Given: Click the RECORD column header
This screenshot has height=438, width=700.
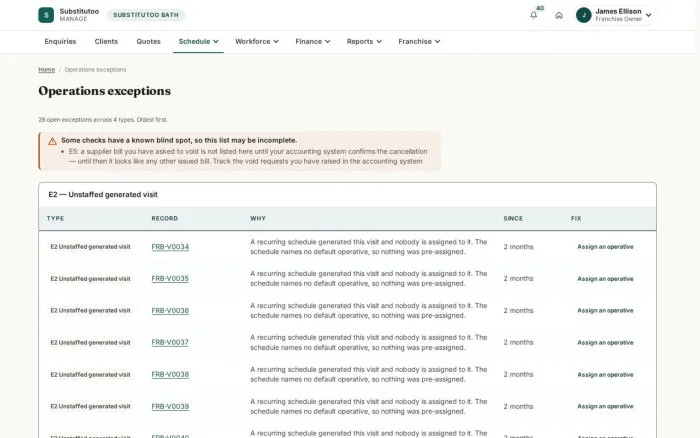Looking at the screenshot, I should pos(165,218).
